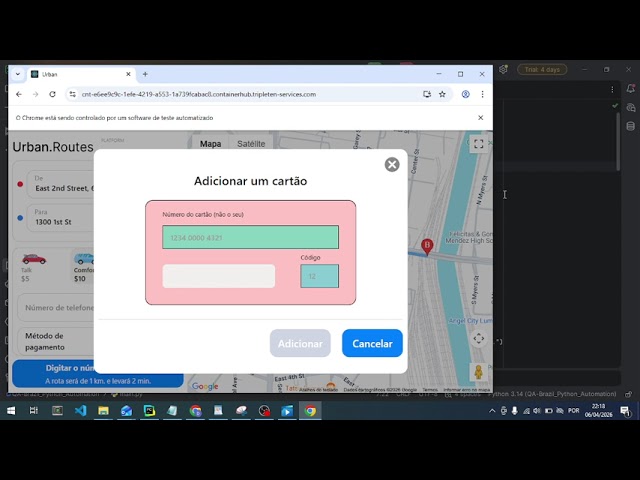
Task: Open Windows notification center icon
Action: (x=625, y=411)
